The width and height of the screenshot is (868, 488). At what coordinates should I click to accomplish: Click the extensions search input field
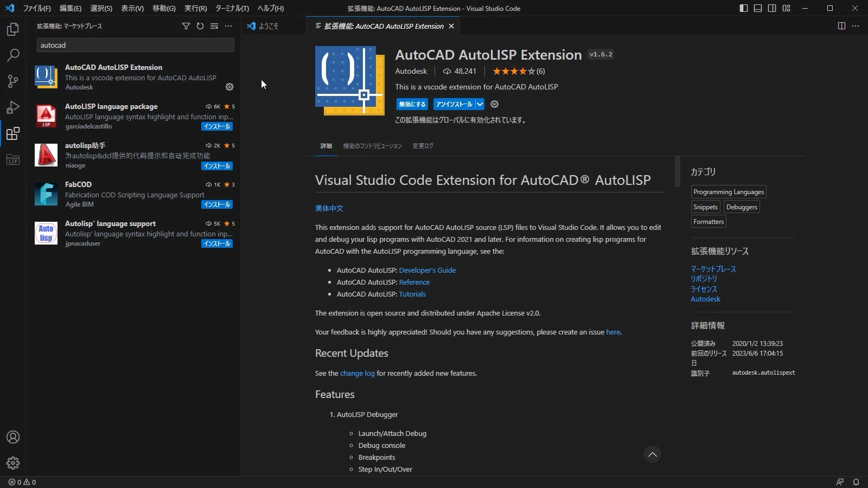(136, 45)
